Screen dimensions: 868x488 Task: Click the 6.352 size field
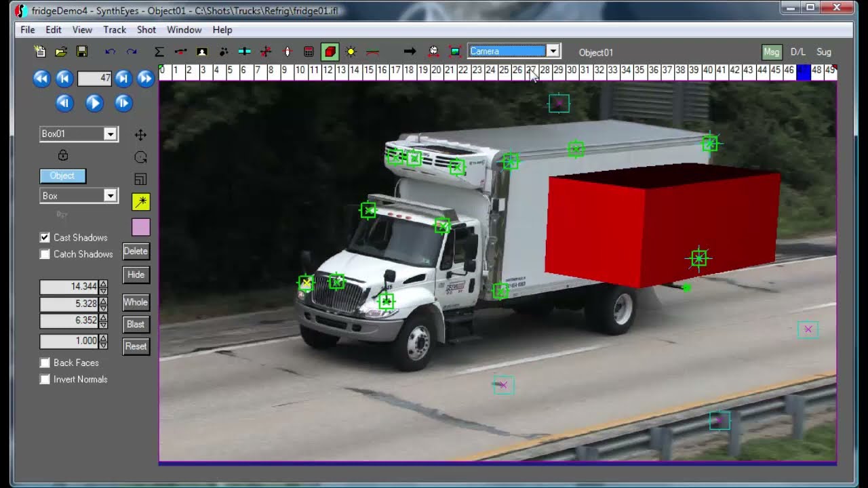69,321
